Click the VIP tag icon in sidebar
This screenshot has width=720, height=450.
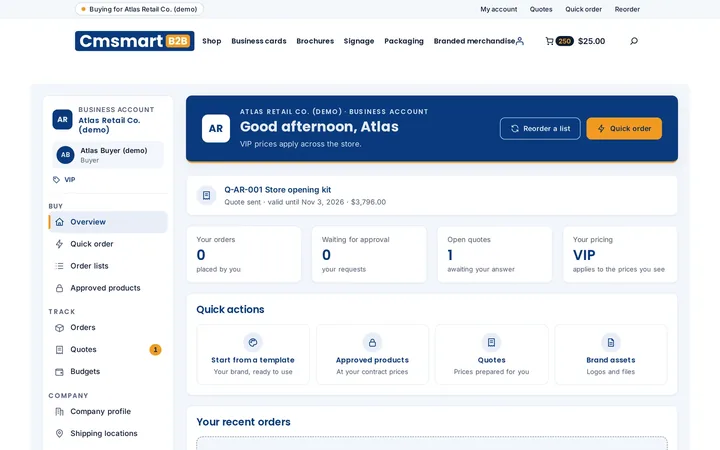(x=56, y=180)
